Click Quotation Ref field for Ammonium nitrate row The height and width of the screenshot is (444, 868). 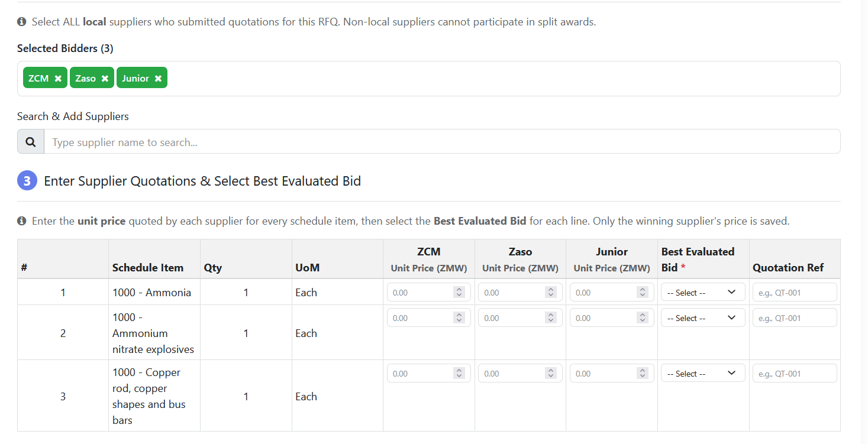(x=794, y=318)
